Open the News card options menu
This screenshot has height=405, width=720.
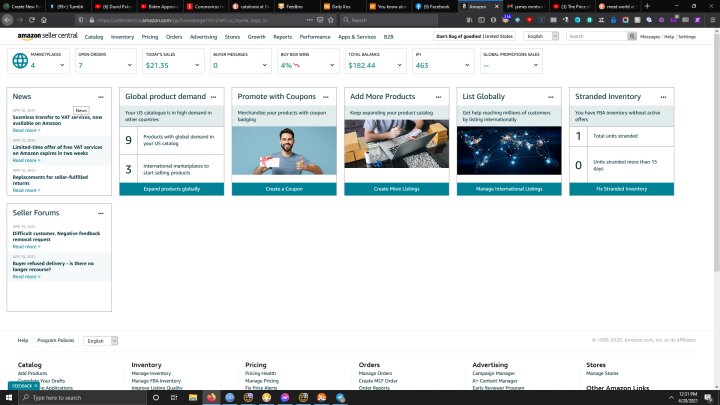click(x=101, y=97)
